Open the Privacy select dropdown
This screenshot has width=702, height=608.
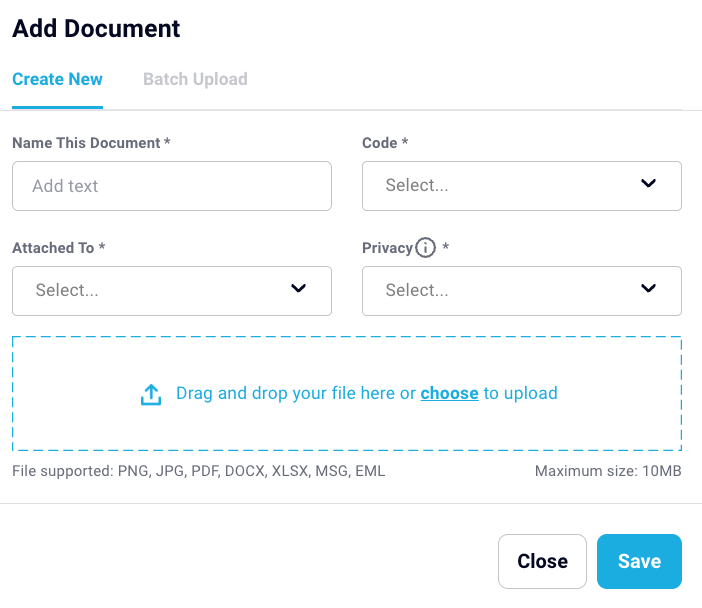tap(522, 291)
